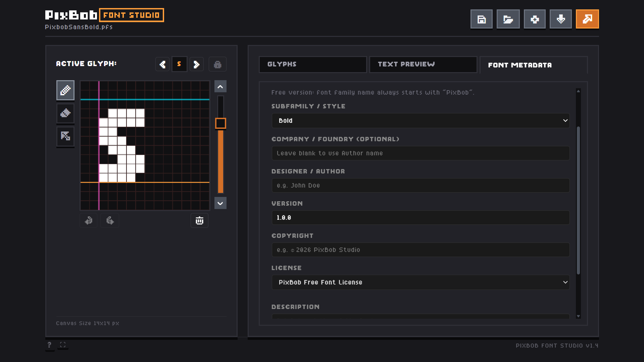Image resolution: width=644 pixels, height=362 pixels.
Task: Switch to the Glyphs tab
Action: tap(313, 64)
